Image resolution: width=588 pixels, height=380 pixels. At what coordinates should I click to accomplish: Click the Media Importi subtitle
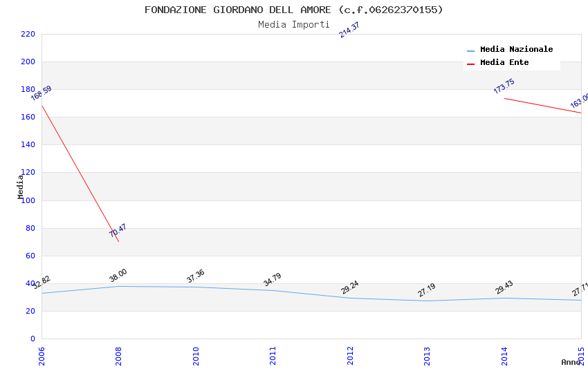tap(293, 25)
